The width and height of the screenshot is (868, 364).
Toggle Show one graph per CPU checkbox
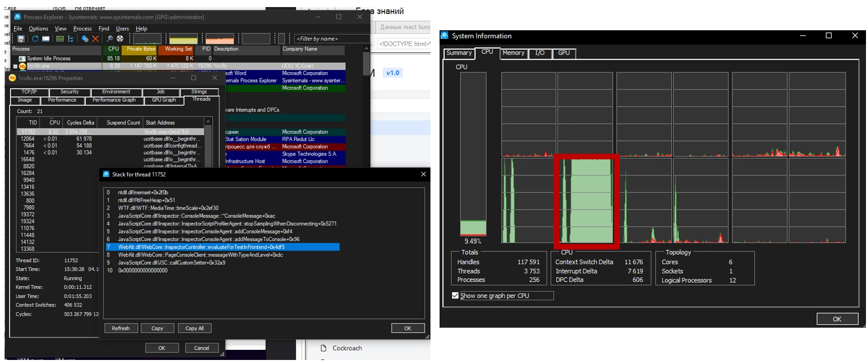(455, 295)
